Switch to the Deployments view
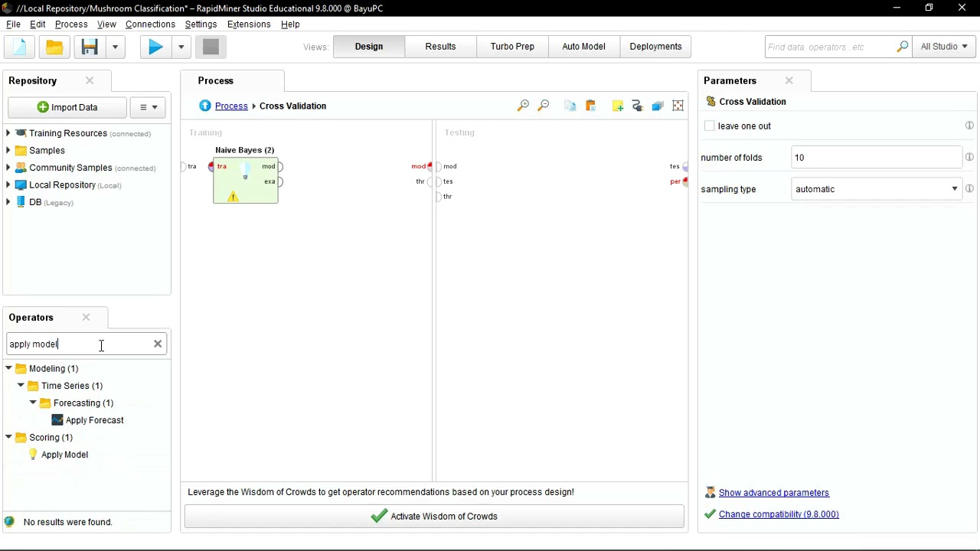This screenshot has height=551, width=980. click(655, 47)
